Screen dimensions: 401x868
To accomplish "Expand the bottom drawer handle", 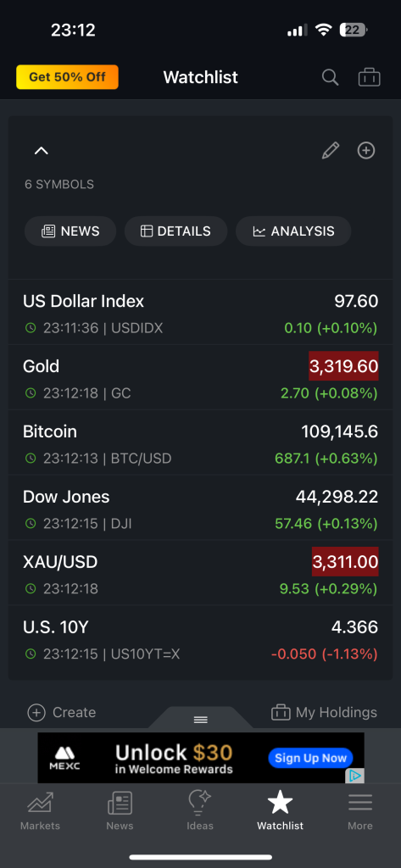I will pyautogui.click(x=200, y=719).
